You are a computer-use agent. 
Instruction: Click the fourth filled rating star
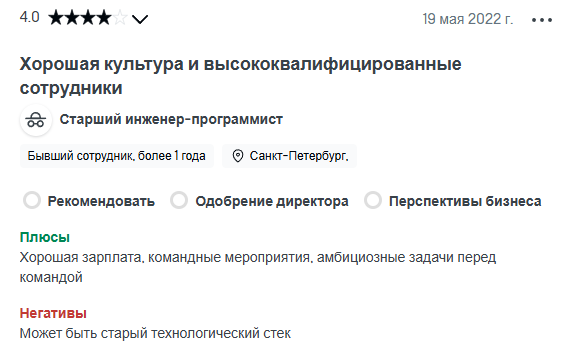click(x=104, y=18)
